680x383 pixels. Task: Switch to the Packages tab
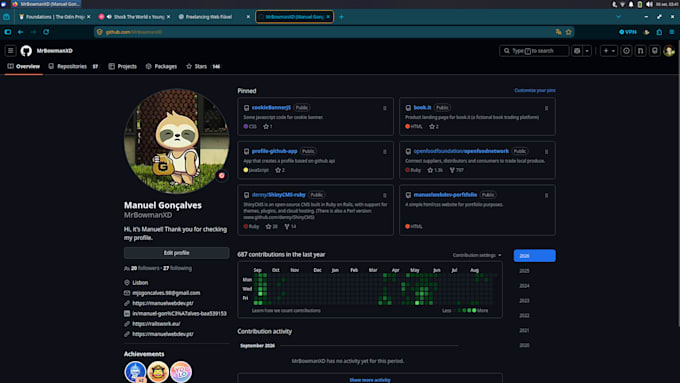coord(161,66)
